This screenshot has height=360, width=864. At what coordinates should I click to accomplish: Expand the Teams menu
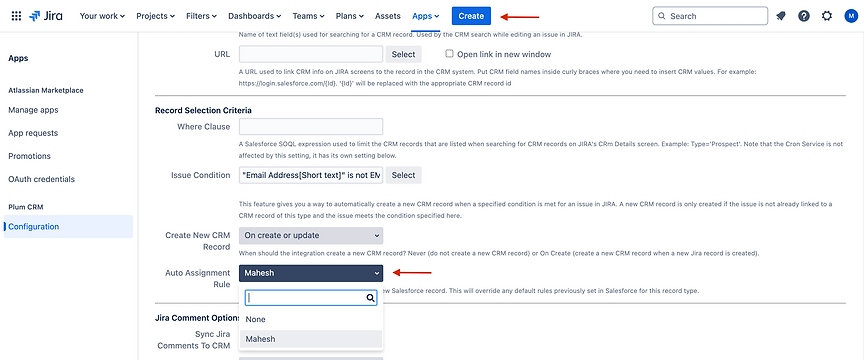point(308,16)
